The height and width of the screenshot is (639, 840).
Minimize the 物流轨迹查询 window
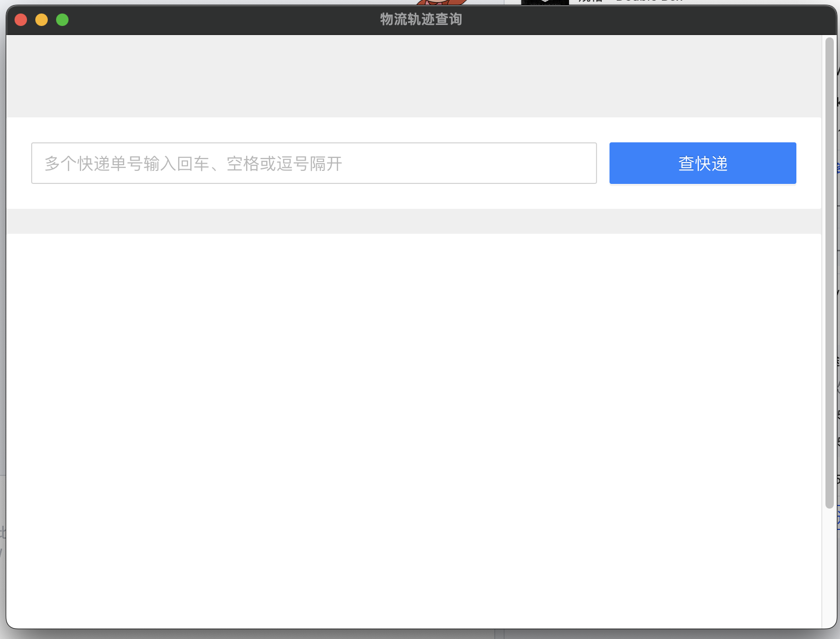42,20
